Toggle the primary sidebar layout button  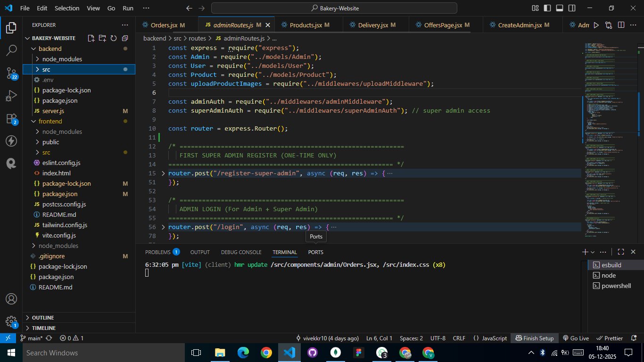click(548, 8)
